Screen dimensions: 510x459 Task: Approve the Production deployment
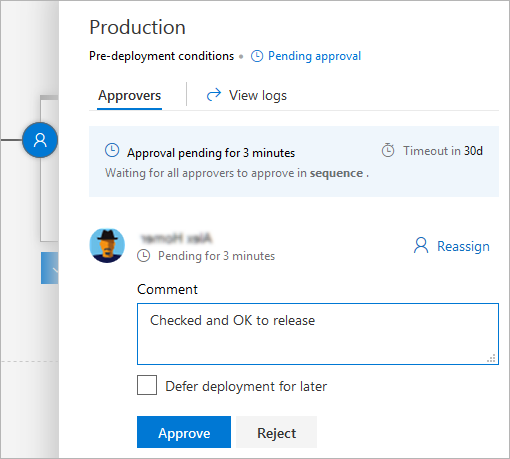point(184,432)
